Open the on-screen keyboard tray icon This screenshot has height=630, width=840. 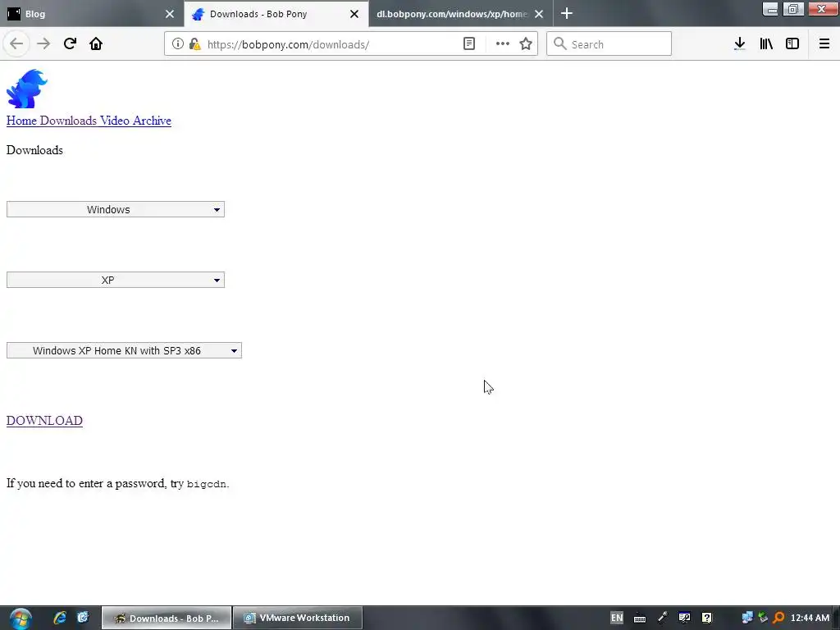[x=640, y=619]
